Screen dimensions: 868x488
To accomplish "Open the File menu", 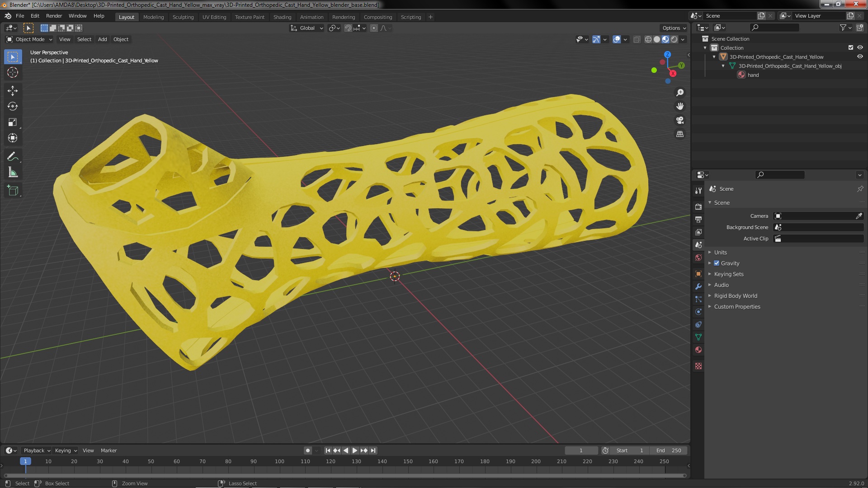I will pos(20,16).
